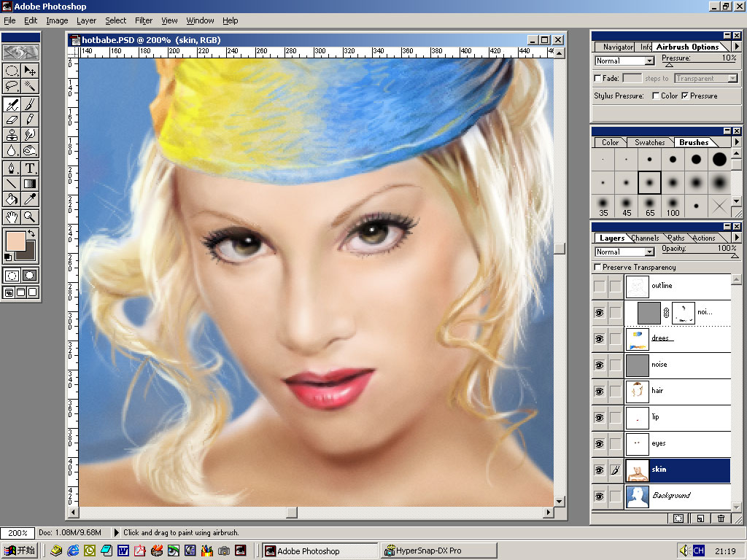The width and height of the screenshot is (747, 560).
Task: Add a layer mask from Layers panel
Action: tap(678, 518)
